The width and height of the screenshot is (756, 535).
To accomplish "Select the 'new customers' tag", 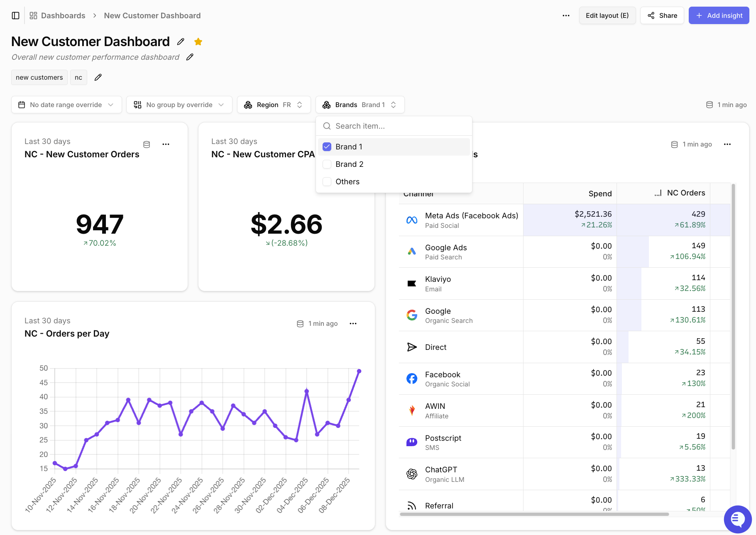I will coord(39,78).
